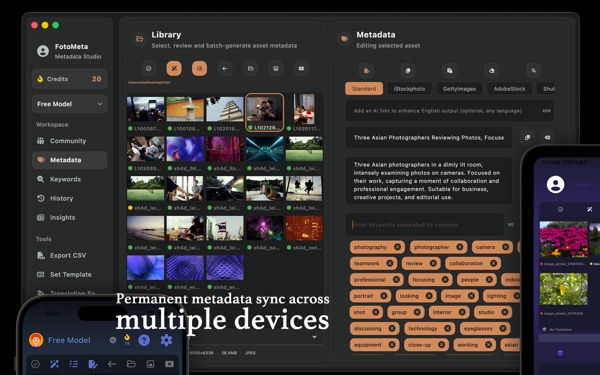Click the copy-stack icon in Metadata toolbar
The image size is (600, 375).
pyautogui.click(x=408, y=70)
